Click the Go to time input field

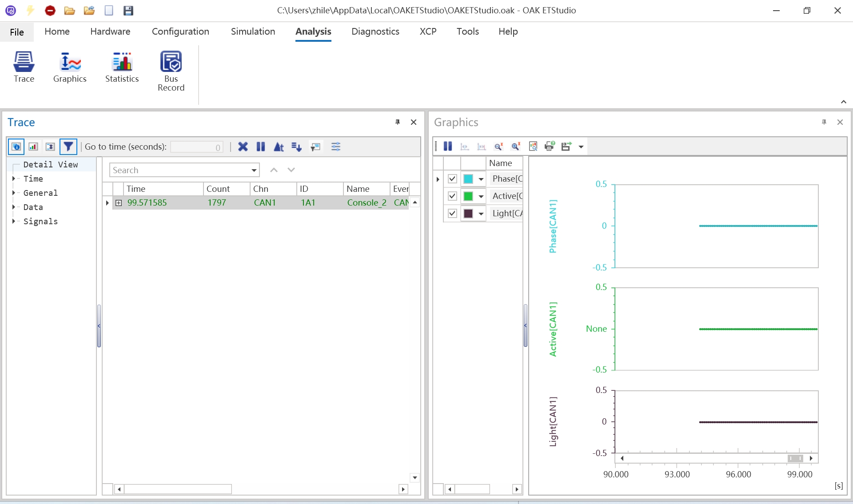click(196, 147)
